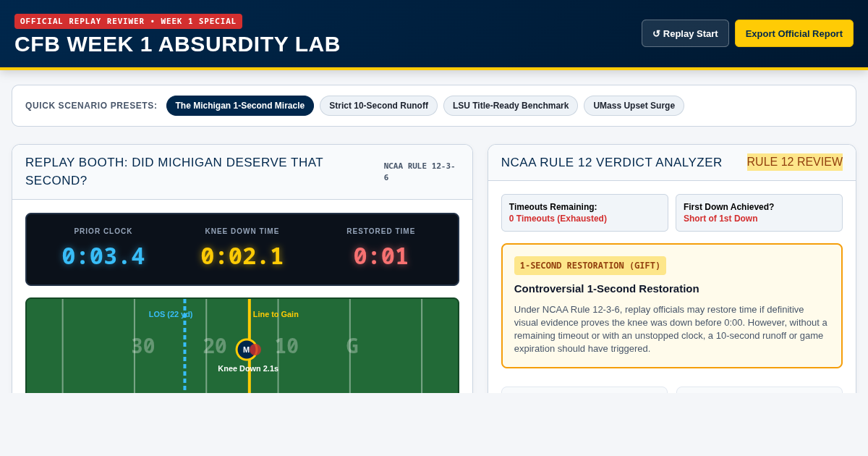
Task: Click the restored time 0:01
Action: 380,256
